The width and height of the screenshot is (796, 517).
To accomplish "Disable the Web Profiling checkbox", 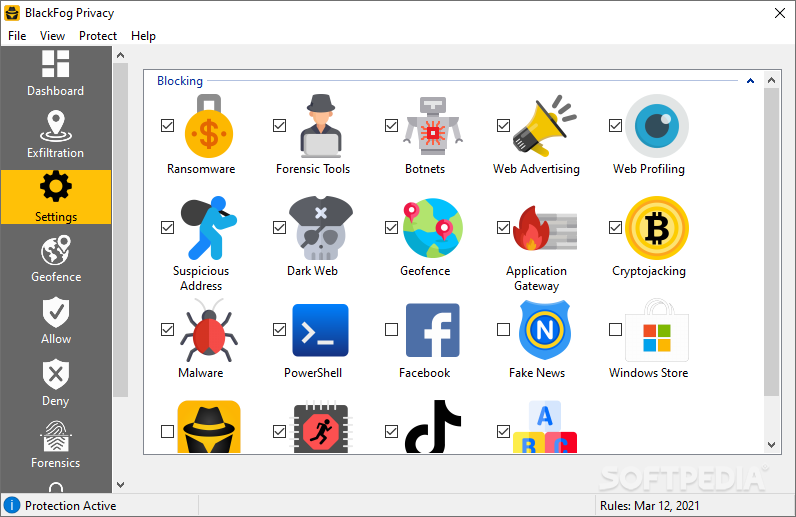I will 615,125.
